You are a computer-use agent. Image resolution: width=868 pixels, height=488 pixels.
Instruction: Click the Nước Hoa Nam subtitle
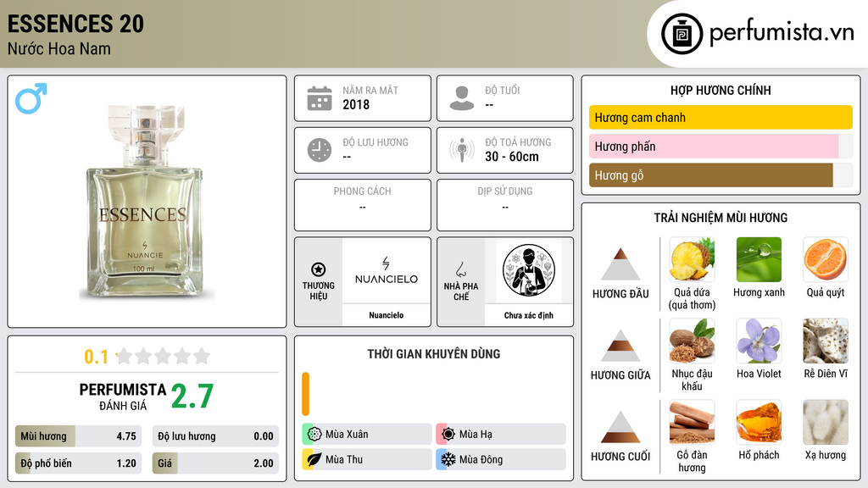(59, 48)
